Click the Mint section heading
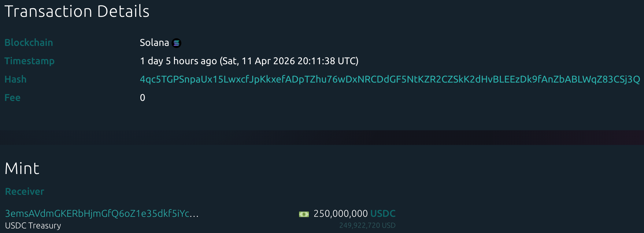Image resolution: width=644 pixels, height=233 pixels. tap(22, 168)
